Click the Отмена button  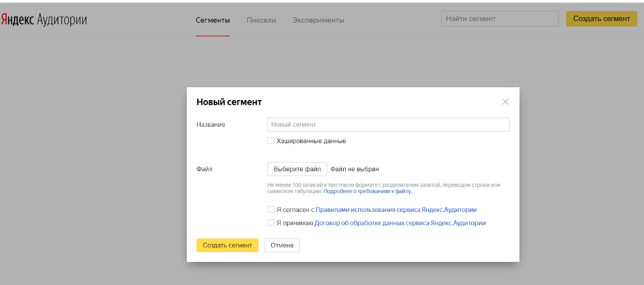pos(282,245)
